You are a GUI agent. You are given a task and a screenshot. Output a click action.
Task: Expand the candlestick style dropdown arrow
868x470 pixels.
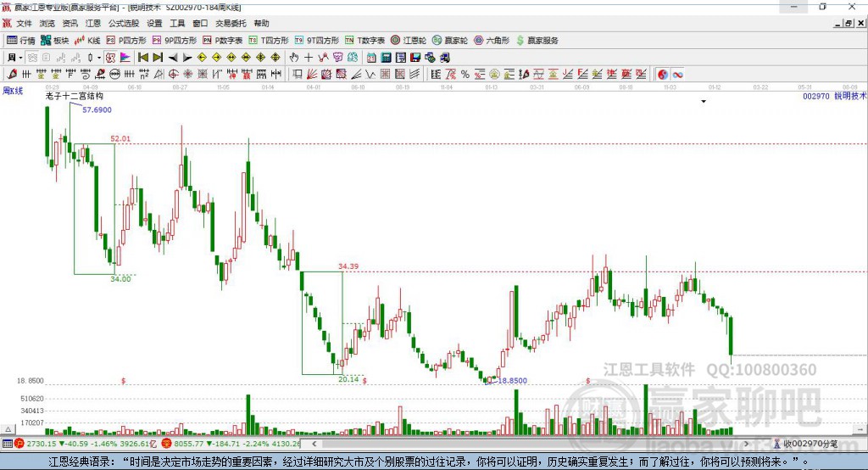(99, 58)
